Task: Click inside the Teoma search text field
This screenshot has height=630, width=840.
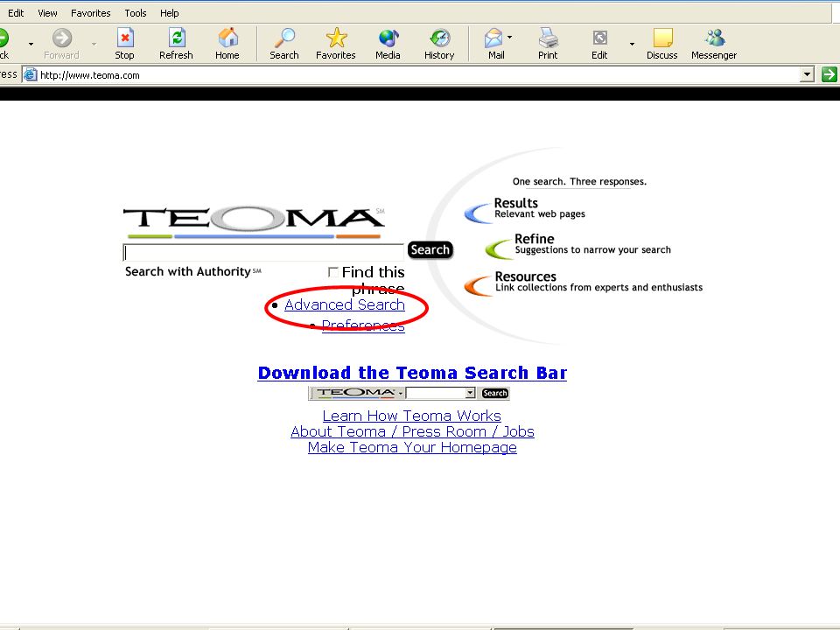Action: (263, 252)
